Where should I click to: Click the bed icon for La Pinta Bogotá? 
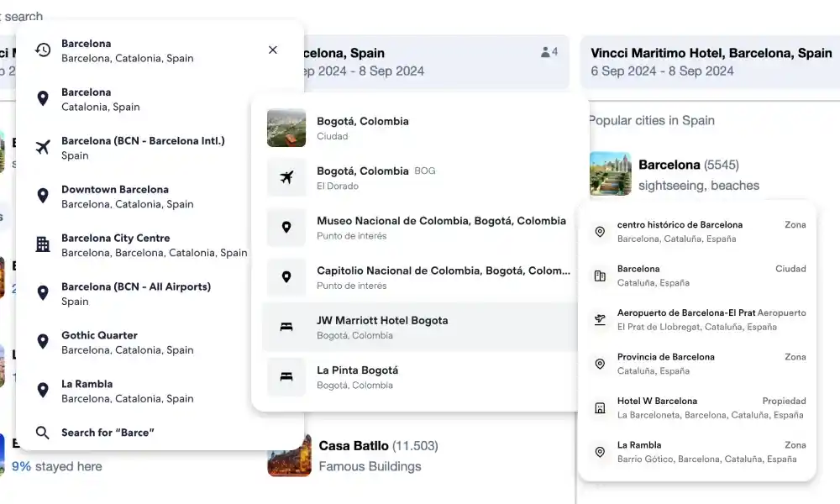[286, 377]
